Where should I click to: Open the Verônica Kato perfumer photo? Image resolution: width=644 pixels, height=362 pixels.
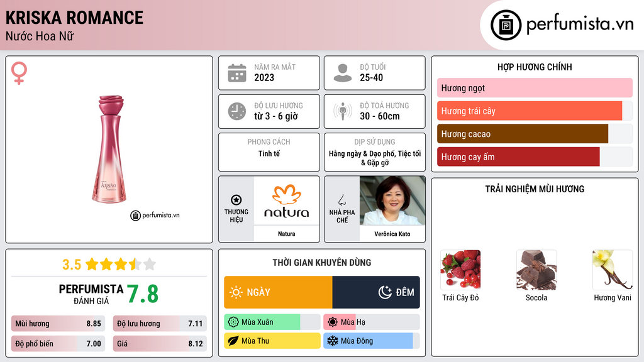pyautogui.click(x=392, y=200)
